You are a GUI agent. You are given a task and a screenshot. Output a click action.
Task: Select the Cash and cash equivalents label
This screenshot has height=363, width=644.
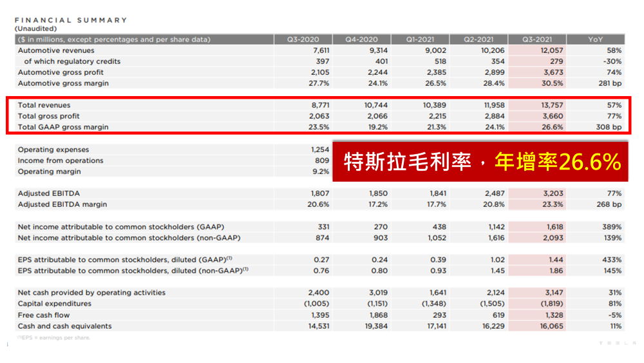click(x=64, y=326)
